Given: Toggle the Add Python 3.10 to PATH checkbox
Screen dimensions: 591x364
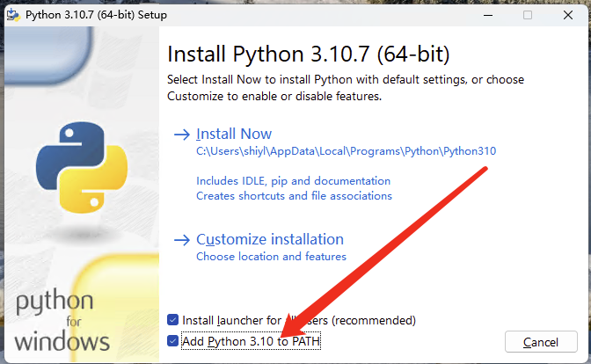Looking at the screenshot, I should [172, 341].
